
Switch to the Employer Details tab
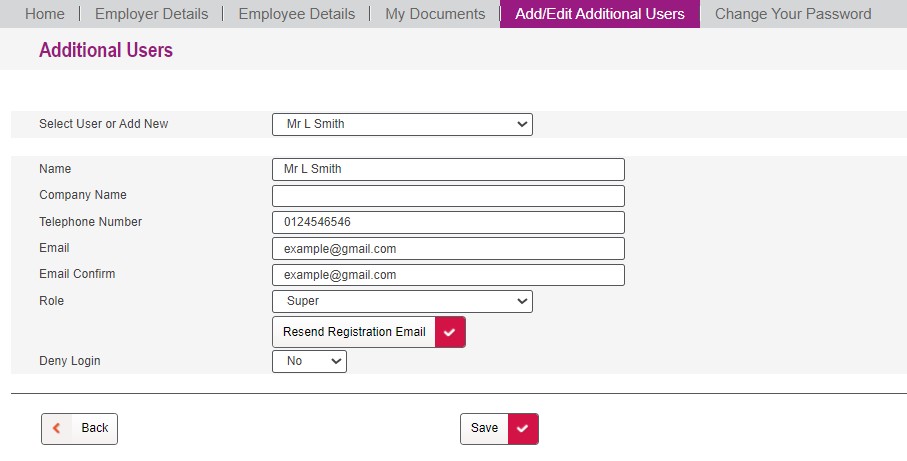(x=151, y=14)
